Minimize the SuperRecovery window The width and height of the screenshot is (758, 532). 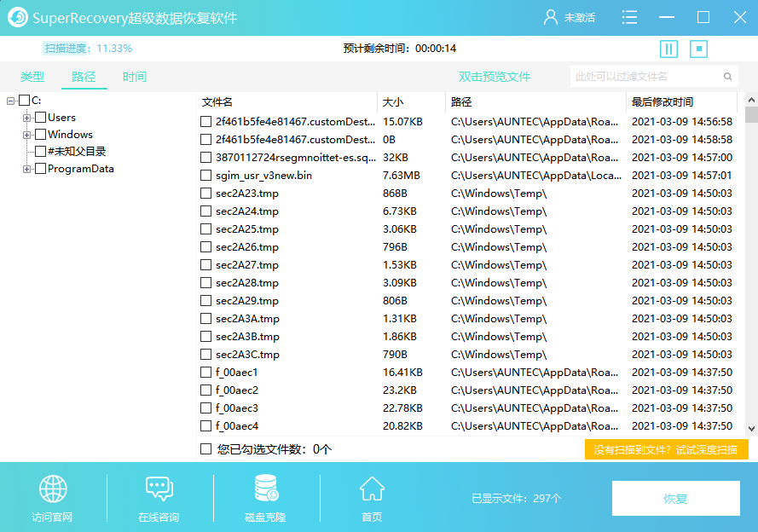tap(666, 17)
